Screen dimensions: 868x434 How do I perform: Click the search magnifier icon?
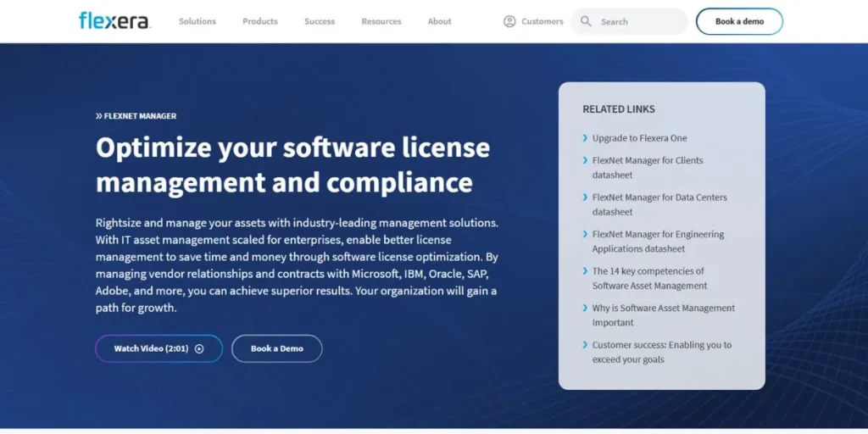[586, 21]
